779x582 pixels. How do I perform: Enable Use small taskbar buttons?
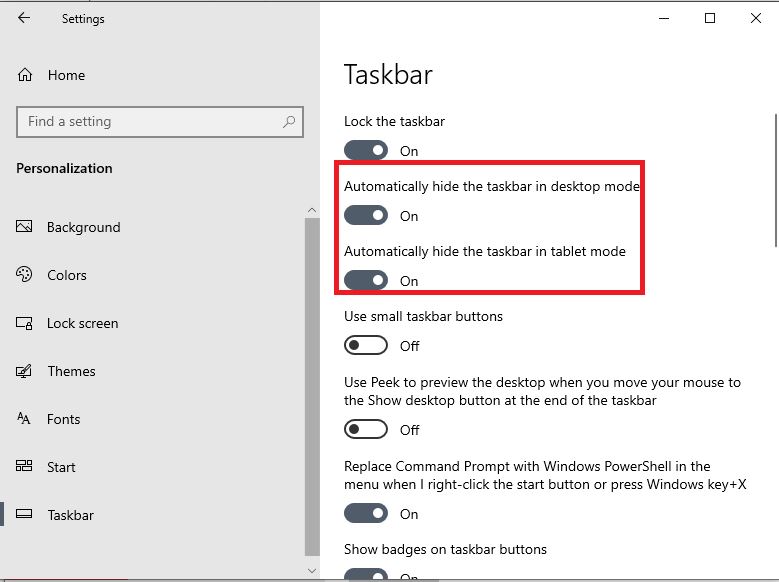tap(366, 345)
